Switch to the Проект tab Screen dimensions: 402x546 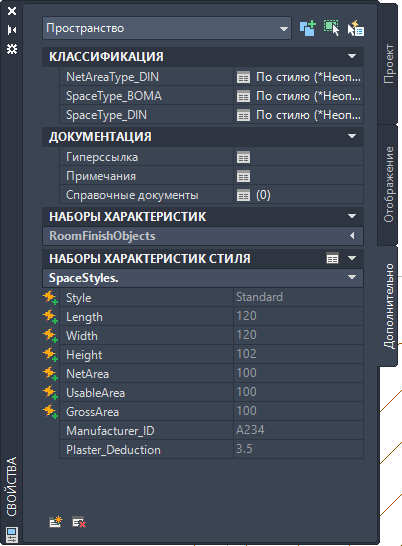pos(388,64)
